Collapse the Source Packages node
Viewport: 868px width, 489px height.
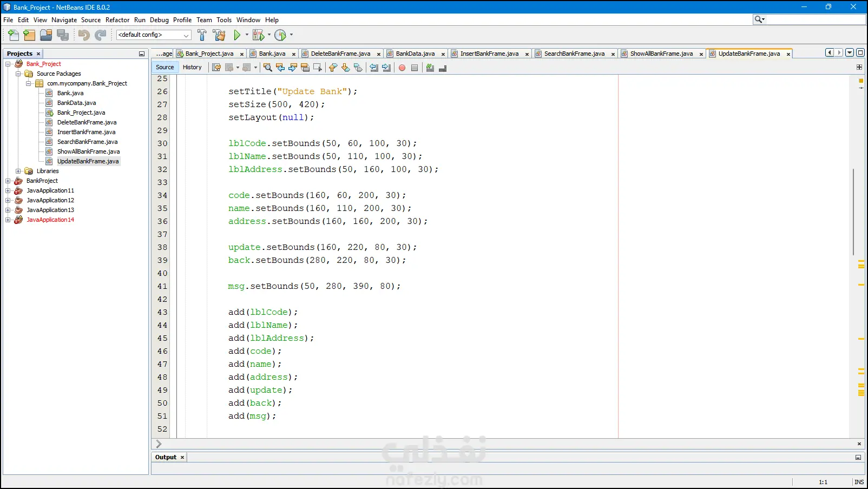[x=18, y=74]
